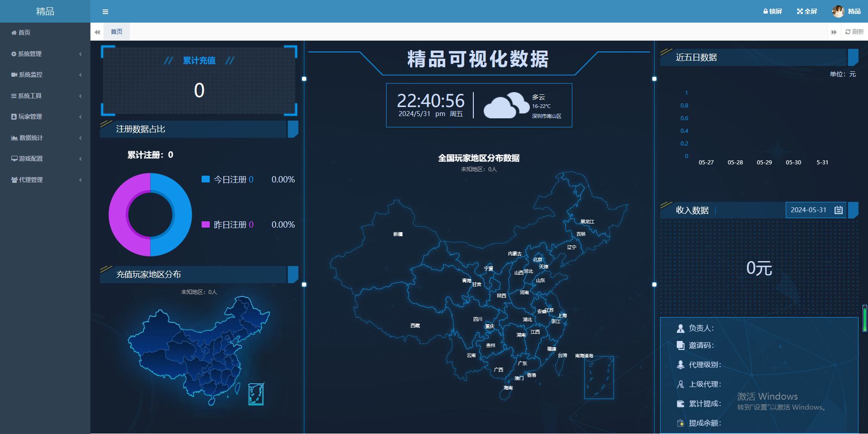Click the home icon beside 首页
The width and height of the screenshot is (868, 434).
pos(14,33)
